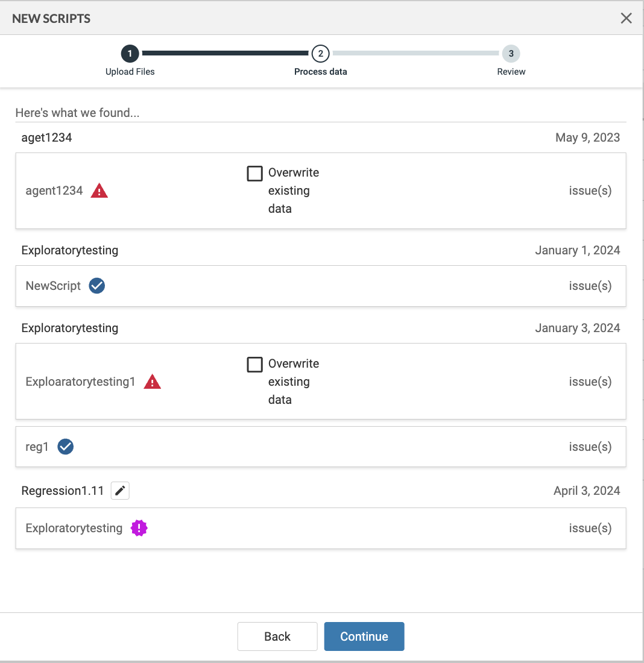This screenshot has height=663, width=644.
Task: Click the purple alert badge beside Exploratorytesting
Action: [139, 529]
